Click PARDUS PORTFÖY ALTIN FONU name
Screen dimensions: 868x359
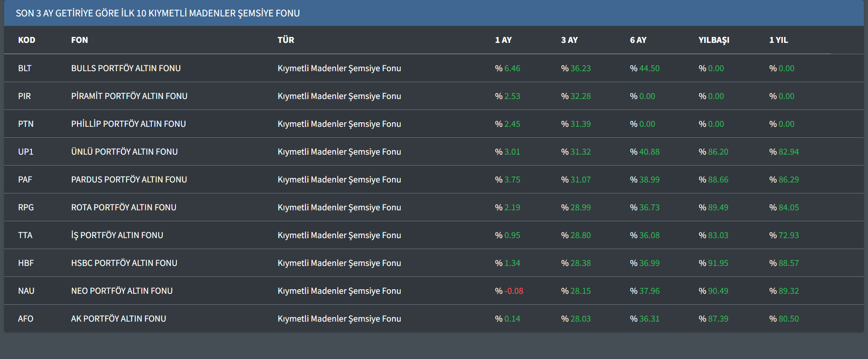(129, 180)
